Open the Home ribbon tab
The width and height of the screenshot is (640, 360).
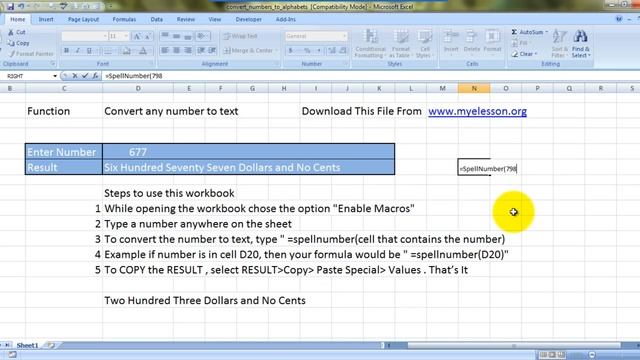click(18, 19)
